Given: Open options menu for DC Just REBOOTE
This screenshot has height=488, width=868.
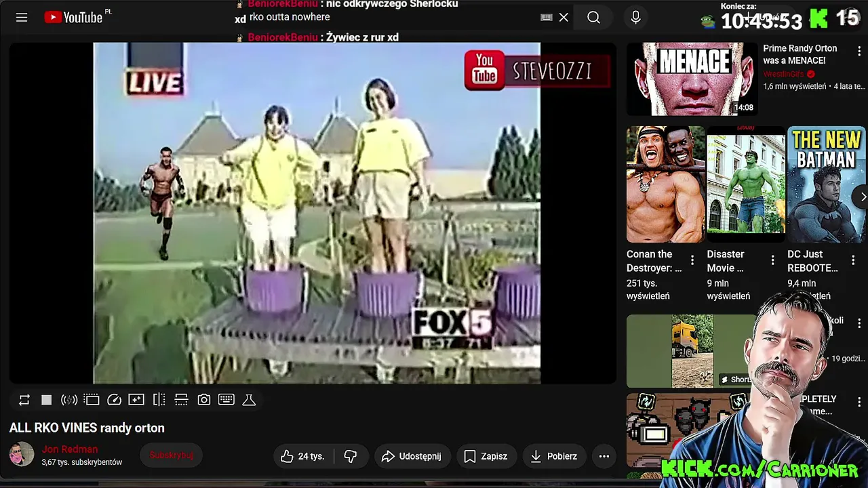Looking at the screenshot, I should [x=853, y=260].
